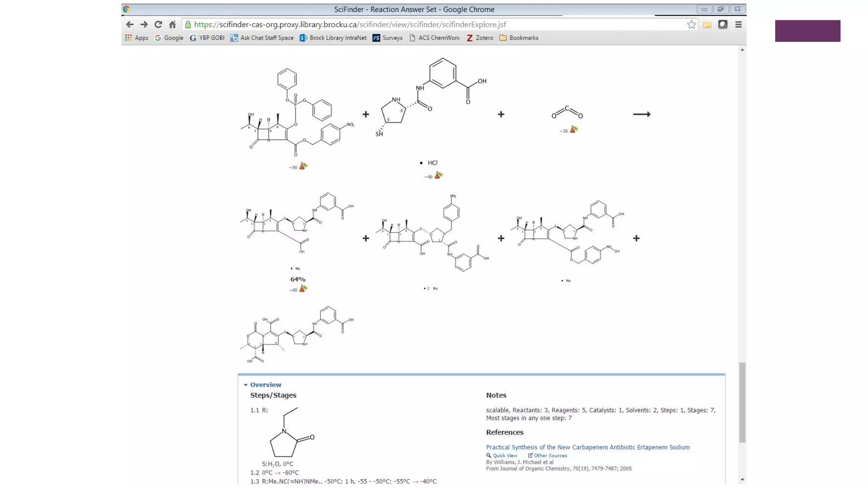Click the Other Sources link

pyautogui.click(x=550, y=455)
